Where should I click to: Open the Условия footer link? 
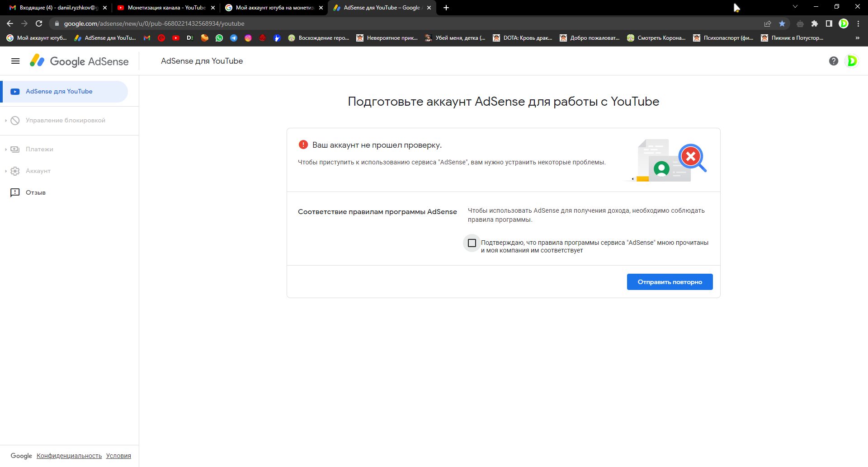pyautogui.click(x=118, y=456)
